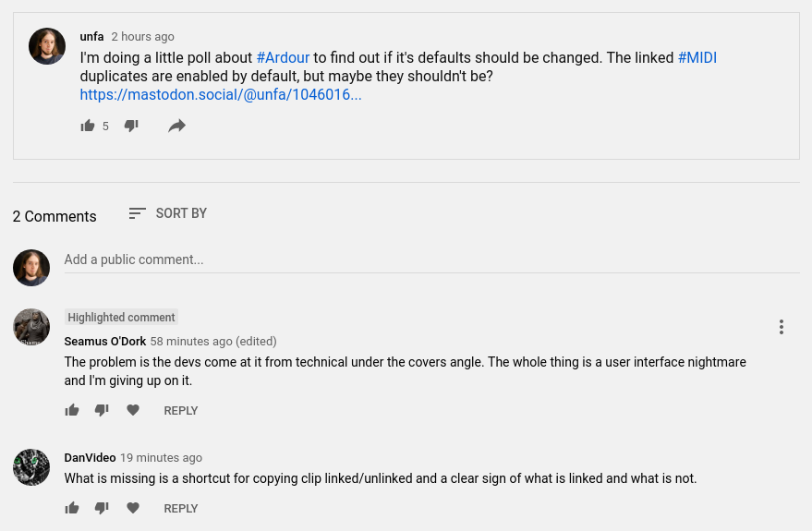Thumbs up DanVideo's comment
The width and height of the screenshot is (812, 531).
(x=72, y=508)
